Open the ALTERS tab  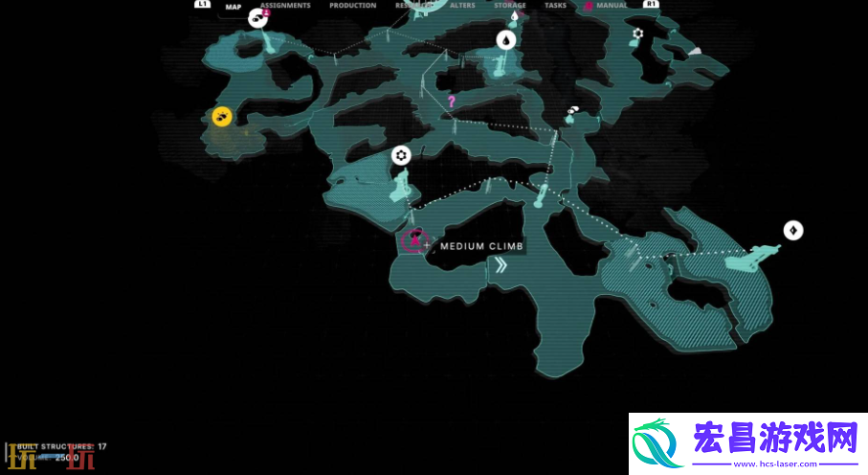tap(462, 6)
